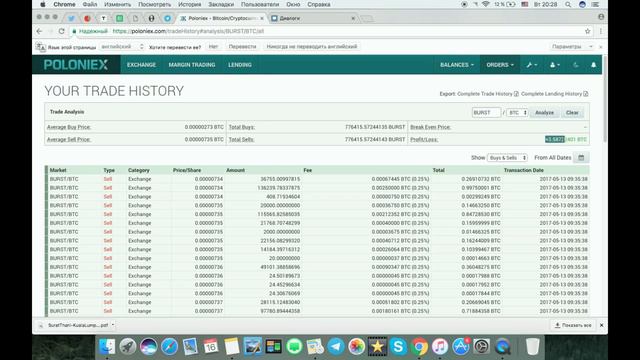
Task: Open Spotlight search in the menu bar
Action: pyautogui.click(x=568, y=4)
